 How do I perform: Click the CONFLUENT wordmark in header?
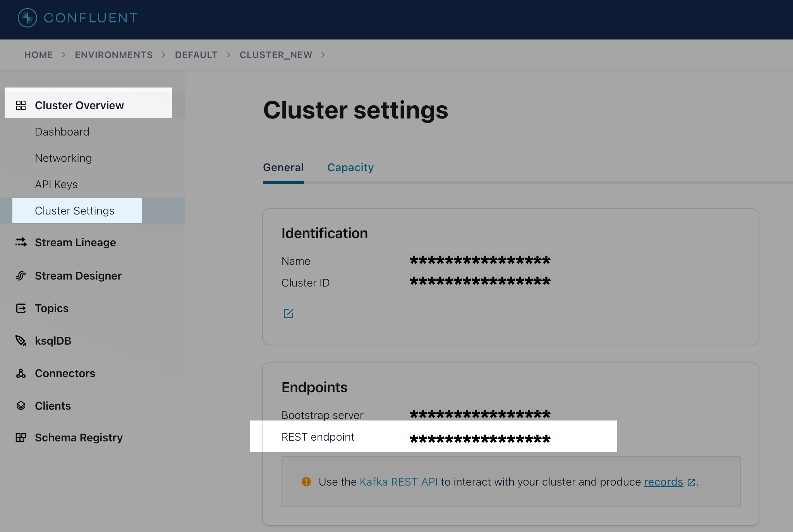91,18
